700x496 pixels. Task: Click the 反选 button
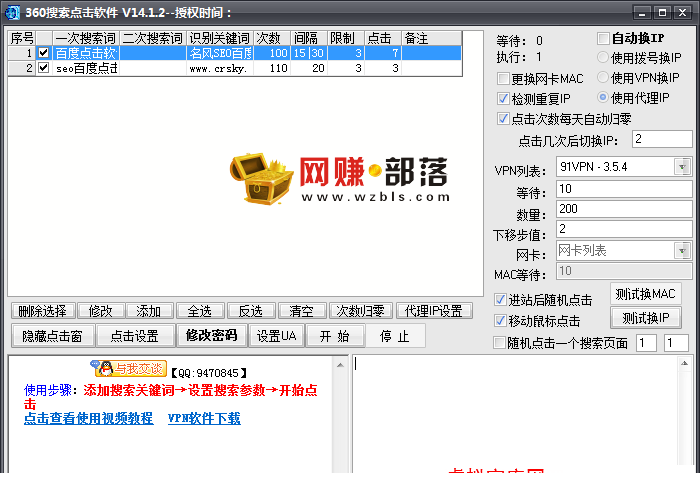click(250, 311)
